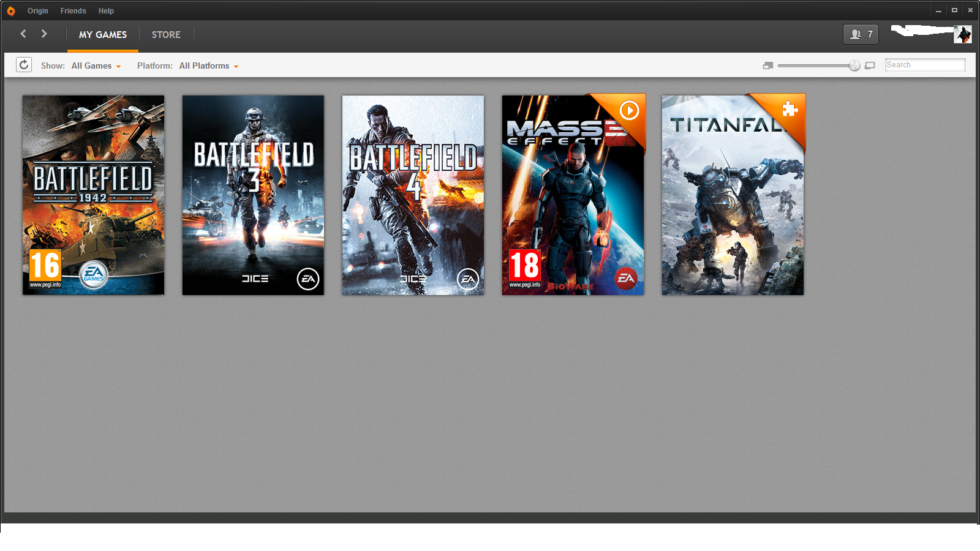Go forward with the right arrow
Screen dimensions: 980x551
click(x=44, y=34)
